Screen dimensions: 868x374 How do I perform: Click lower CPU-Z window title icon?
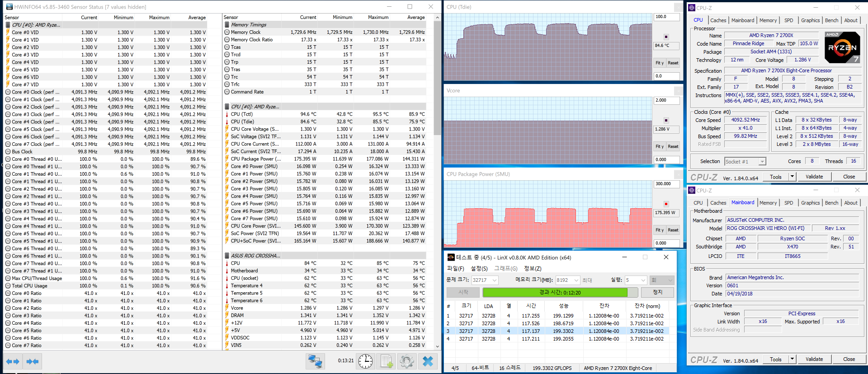point(692,190)
